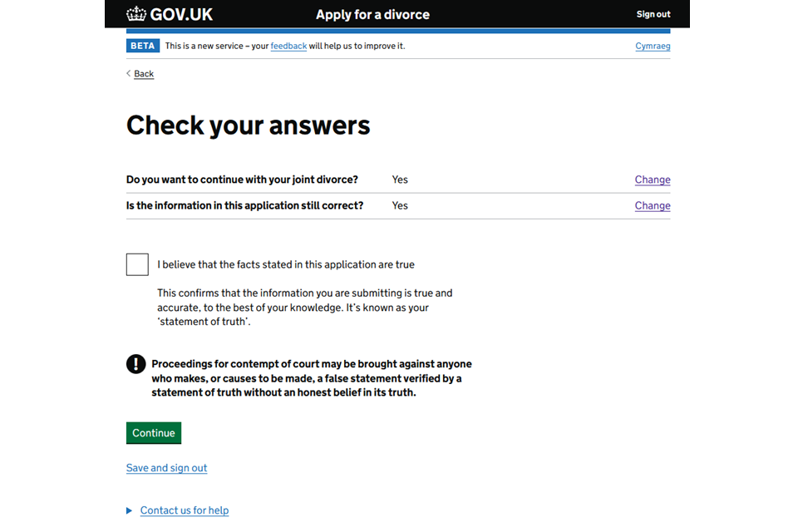
Task: Enable "I believe that the facts stated" confirmation
Action: pyautogui.click(x=136, y=264)
